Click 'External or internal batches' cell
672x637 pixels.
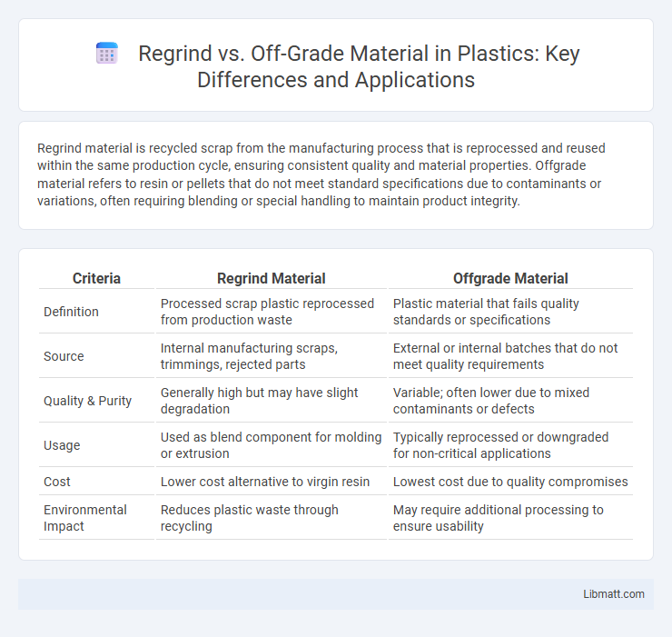point(505,356)
